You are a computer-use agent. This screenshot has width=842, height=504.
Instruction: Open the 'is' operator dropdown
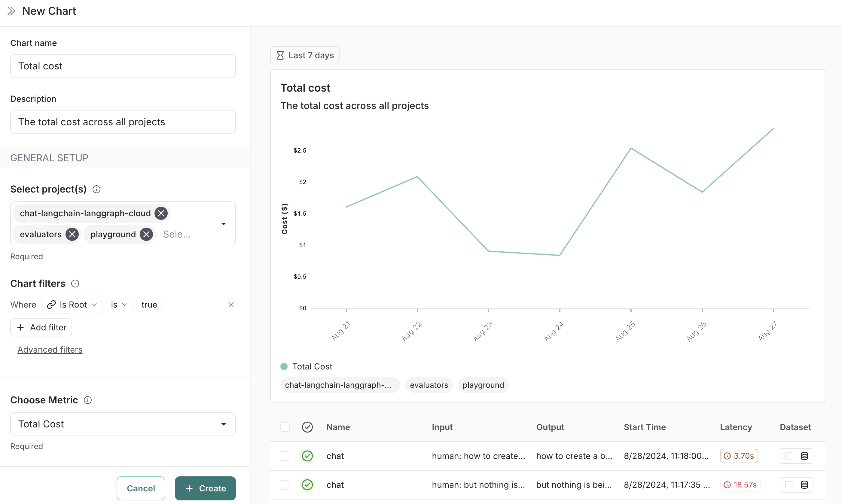point(119,305)
